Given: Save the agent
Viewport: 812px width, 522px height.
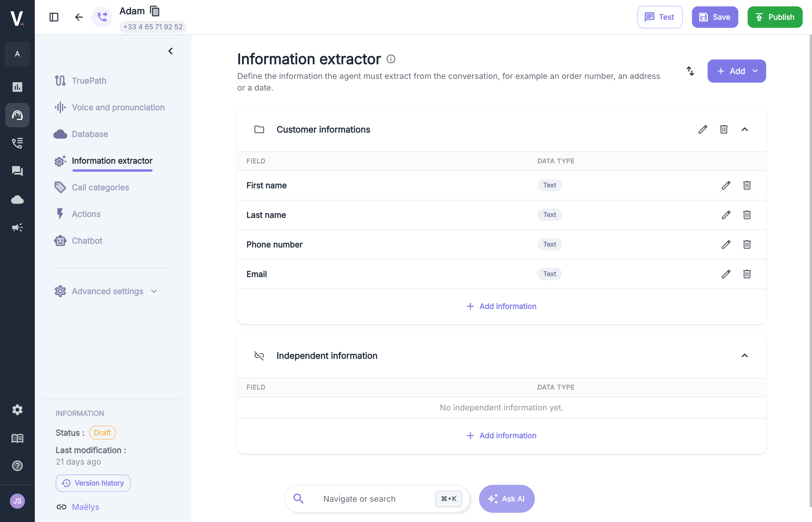Looking at the screenshot, I should pyautogui.click(x=715, y=17).
